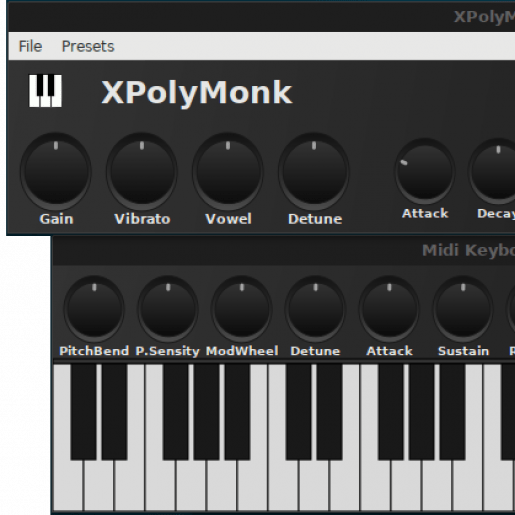Click the Midi Keyboard window title bar
The image size is (515, 515).
tap(284, 251)
